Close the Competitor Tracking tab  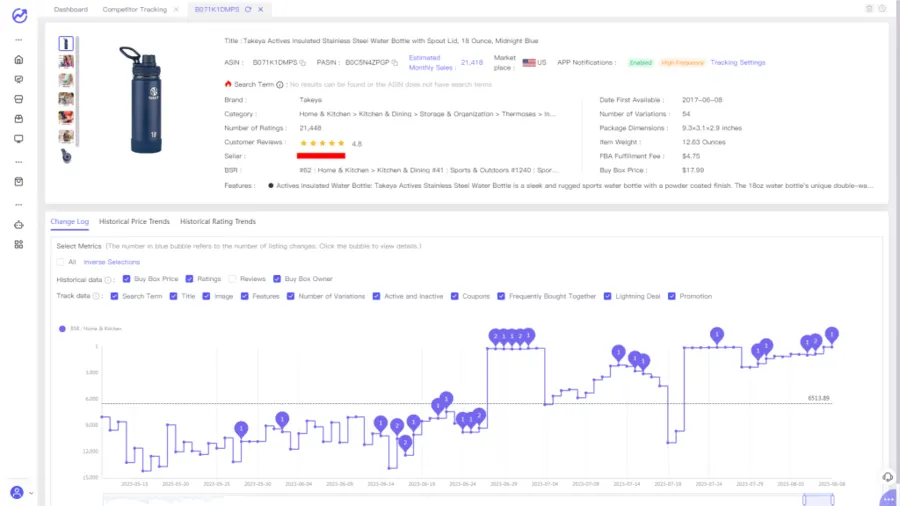point(176,9)
